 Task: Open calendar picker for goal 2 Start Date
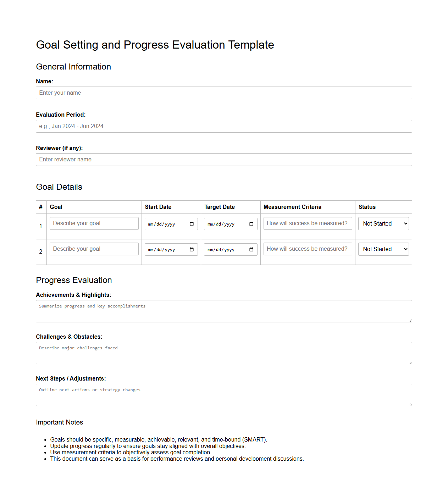192,249
